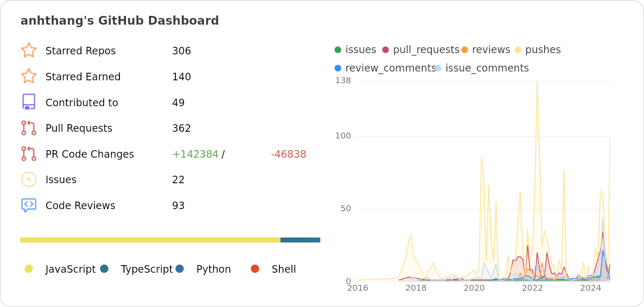Viewport: 644px width, 307px height.
Task: Click the y-axis label "138"
Action: [x=343, y=80]
